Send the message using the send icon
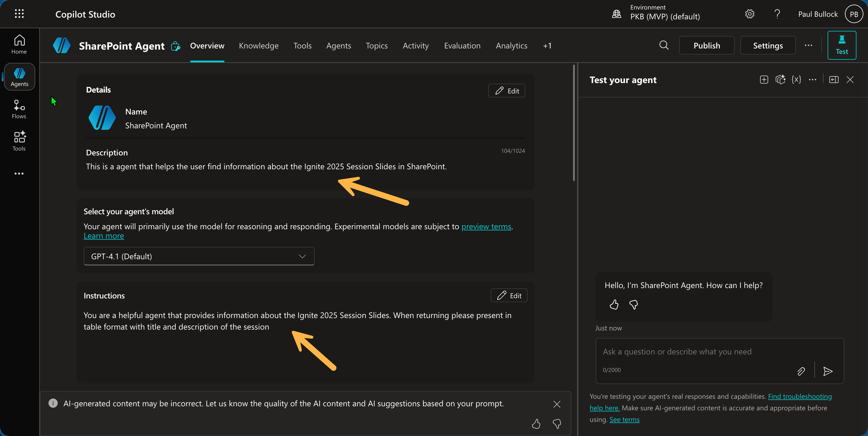This screenshot has height=436, width=868. pos(828,371)
